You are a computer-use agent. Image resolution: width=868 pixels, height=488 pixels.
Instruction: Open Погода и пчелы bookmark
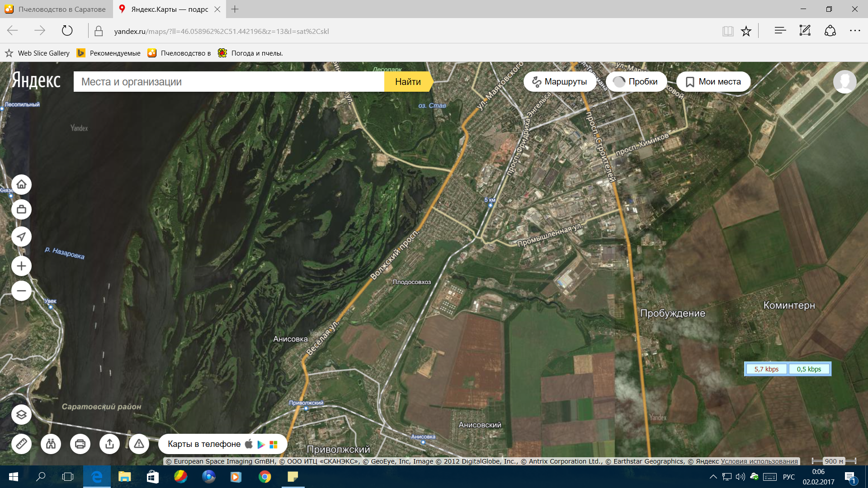click(x=250, y=53)
